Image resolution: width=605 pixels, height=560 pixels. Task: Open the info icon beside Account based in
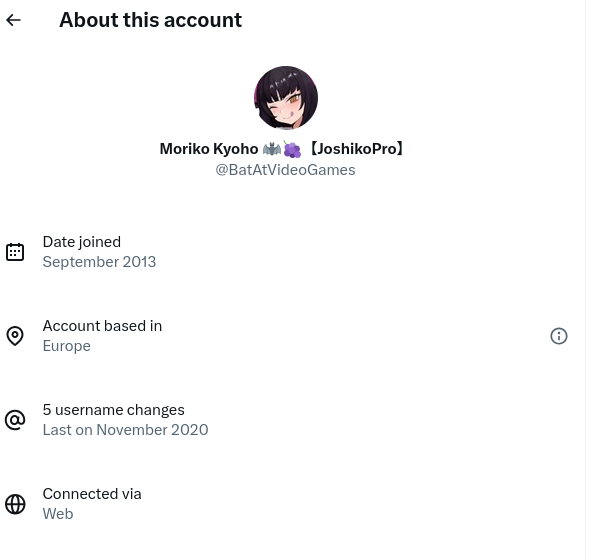(559, 336)
